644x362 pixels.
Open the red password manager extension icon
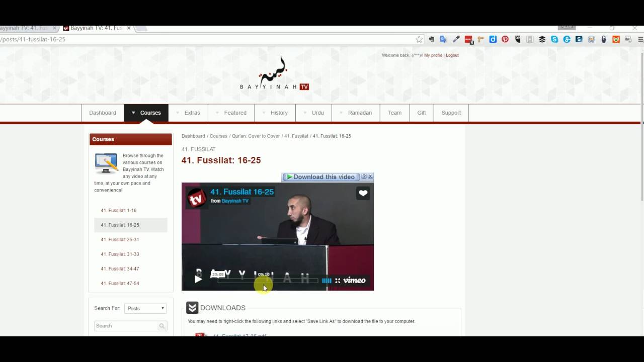coord(468,39)
